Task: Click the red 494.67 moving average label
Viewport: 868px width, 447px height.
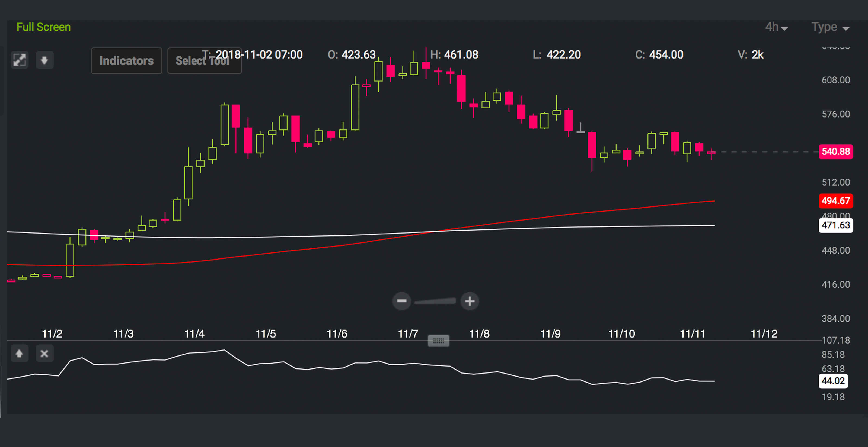Action: coord(836,201)
